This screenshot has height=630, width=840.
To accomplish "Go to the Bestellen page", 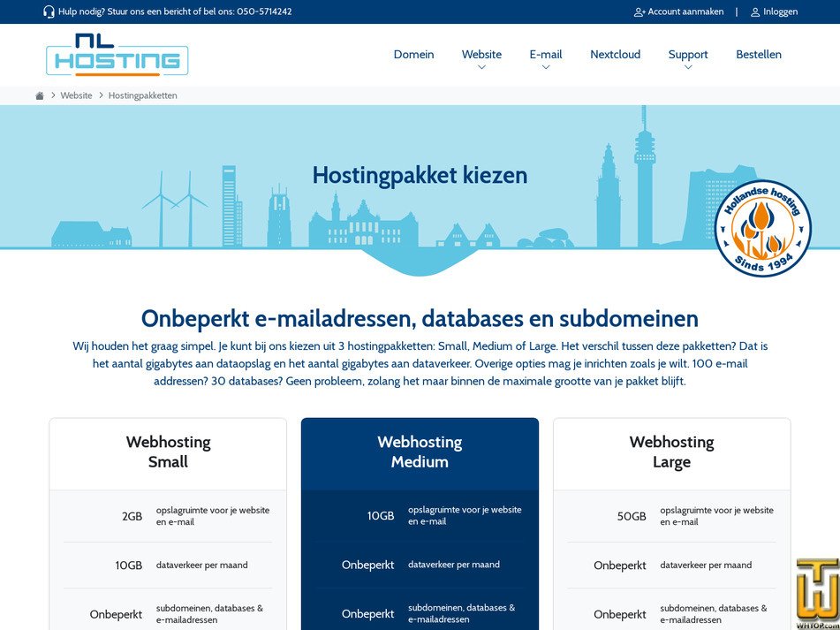I will point(759,55).
